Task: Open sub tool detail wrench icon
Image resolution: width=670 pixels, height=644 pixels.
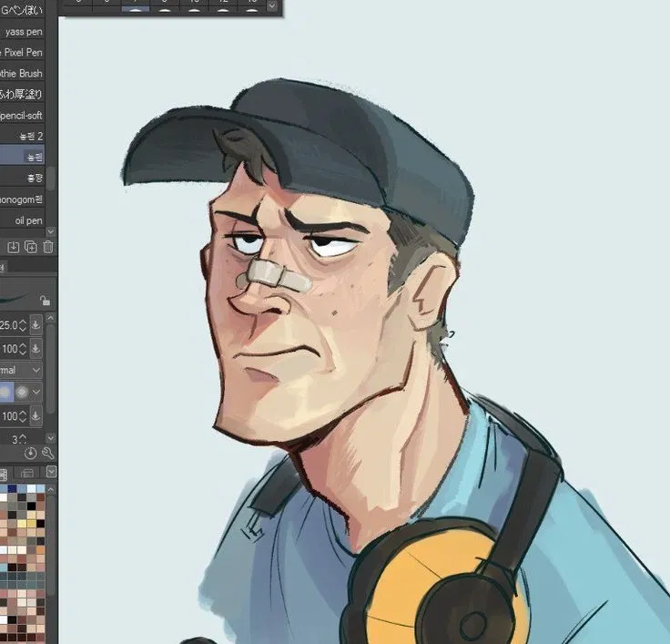Action: tap(47, 453)
